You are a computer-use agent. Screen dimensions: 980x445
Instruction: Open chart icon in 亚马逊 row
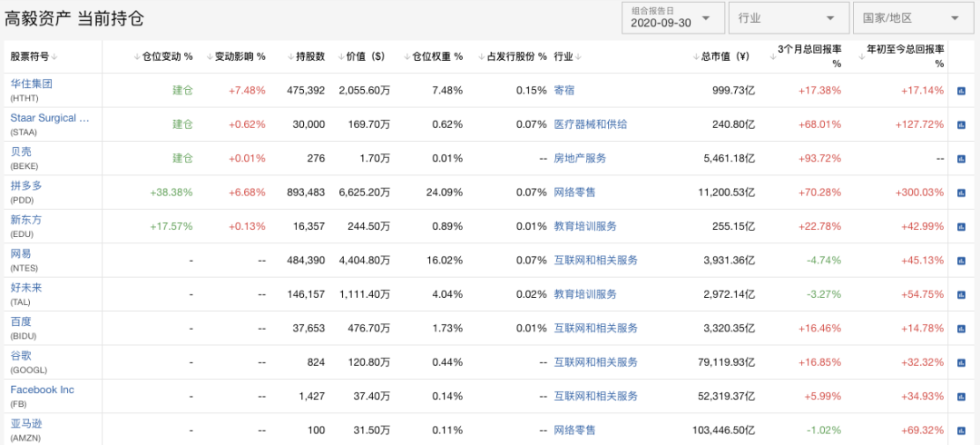click(x=961, y=430)
